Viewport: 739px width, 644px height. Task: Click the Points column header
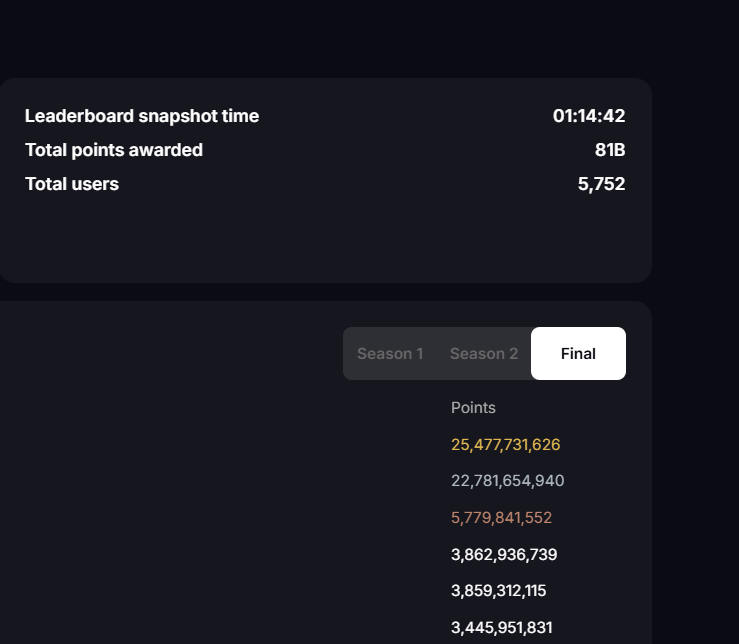pyautogui.click(x=473, y=408)
